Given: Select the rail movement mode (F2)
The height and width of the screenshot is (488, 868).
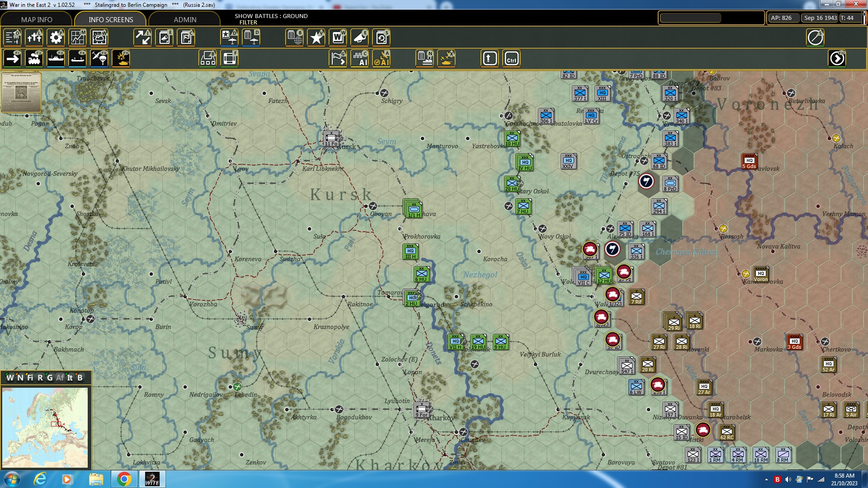Looking at the screenshot, I should tap(34, 59).
